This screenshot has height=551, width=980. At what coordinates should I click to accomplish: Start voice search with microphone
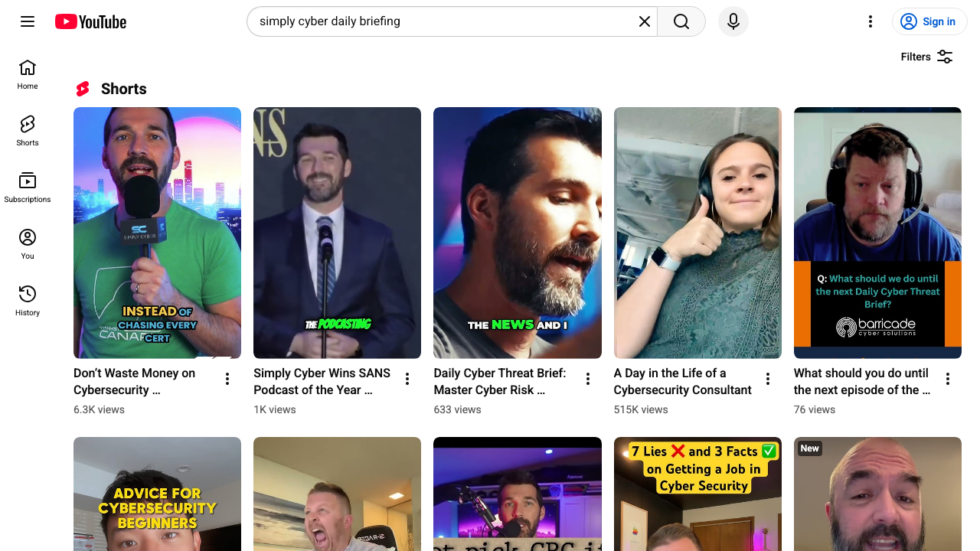pyautogui.click(x=733, y=21)
